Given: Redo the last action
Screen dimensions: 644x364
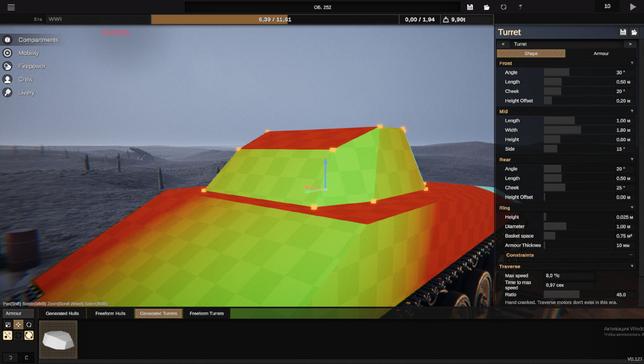Looking at the screenshot, I should coord(26,357).
